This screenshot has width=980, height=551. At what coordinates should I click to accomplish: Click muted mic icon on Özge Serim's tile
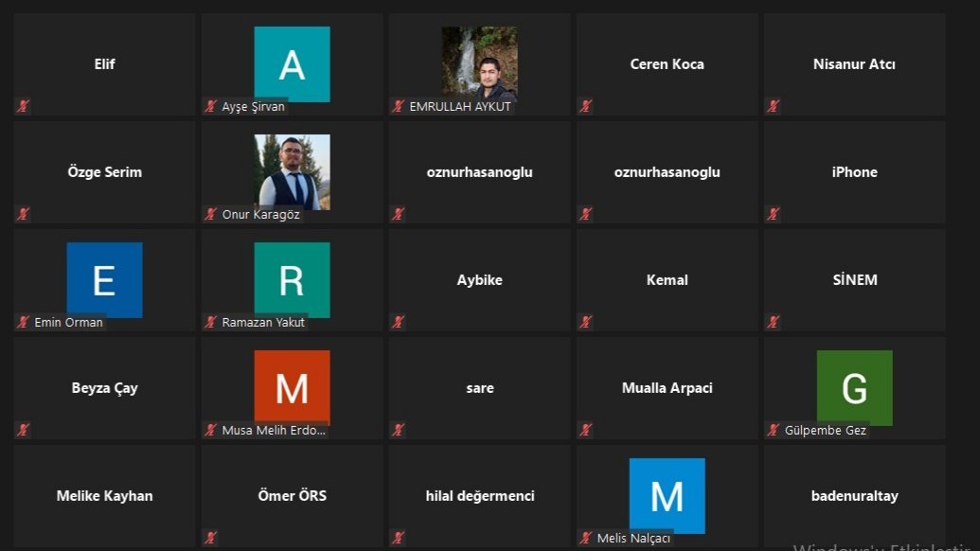[x=23, y=214]
